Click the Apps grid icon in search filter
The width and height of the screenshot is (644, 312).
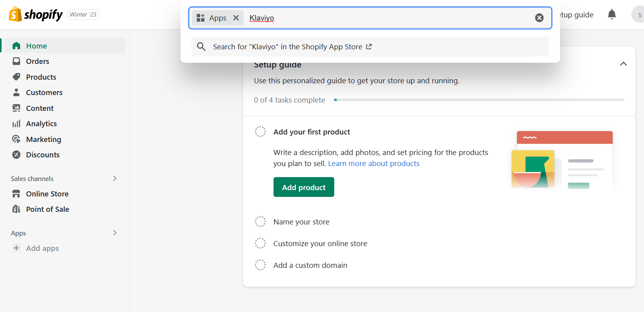click(x=201, y=18)
